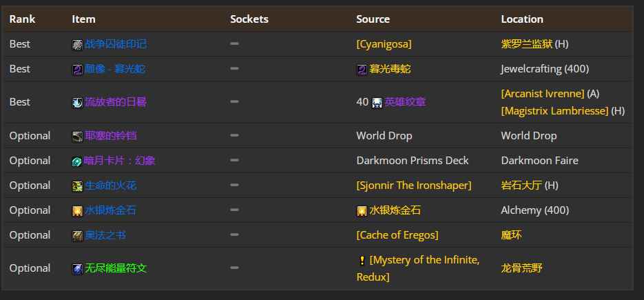
Task: Open the [Sjonnir The Ironshaper] link
Action: pos(414,186)
